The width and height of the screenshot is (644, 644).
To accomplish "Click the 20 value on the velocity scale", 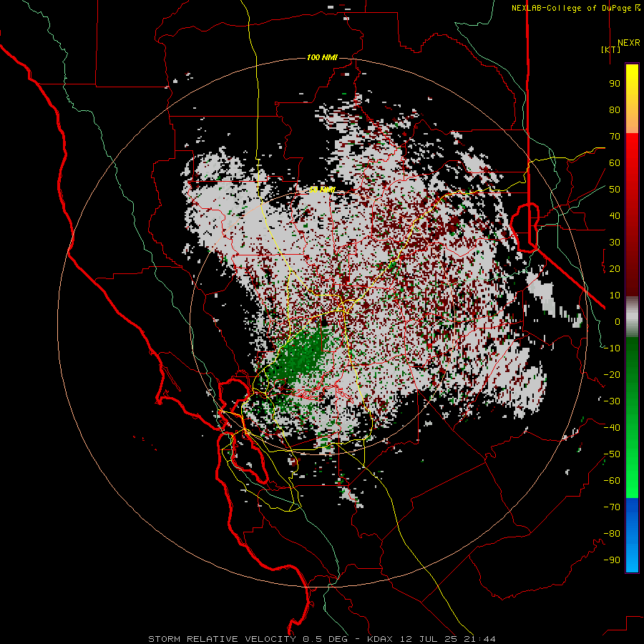I will (615, 269).
